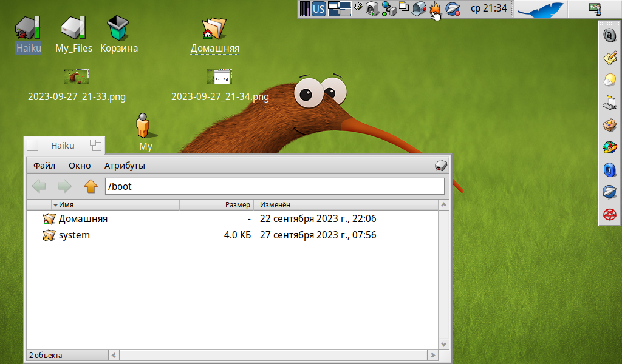Screen dimensions: 622x364
Task: Click the flame icon in the tray
Action: pyautogui.click(x=435, y=8)
